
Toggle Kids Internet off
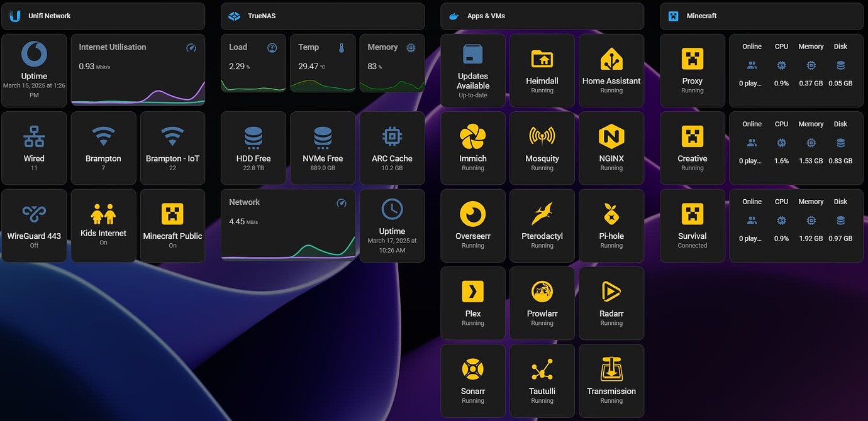click(x=103, y=225)
